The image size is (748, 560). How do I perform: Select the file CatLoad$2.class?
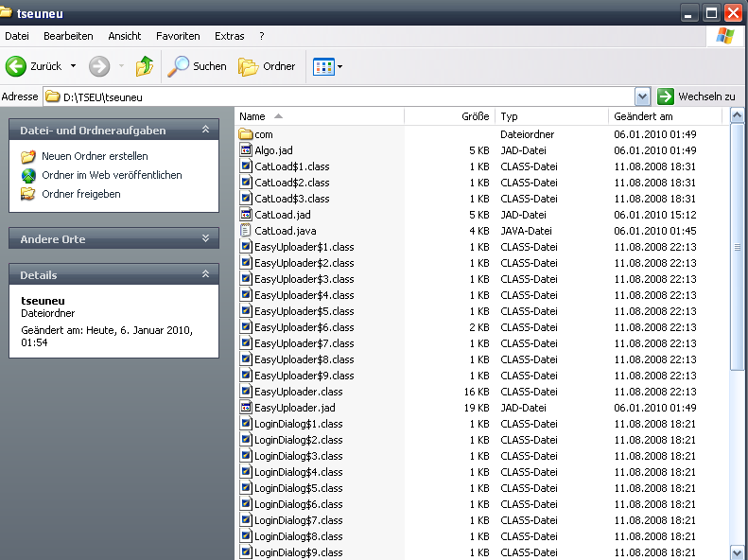pos(292,183)
